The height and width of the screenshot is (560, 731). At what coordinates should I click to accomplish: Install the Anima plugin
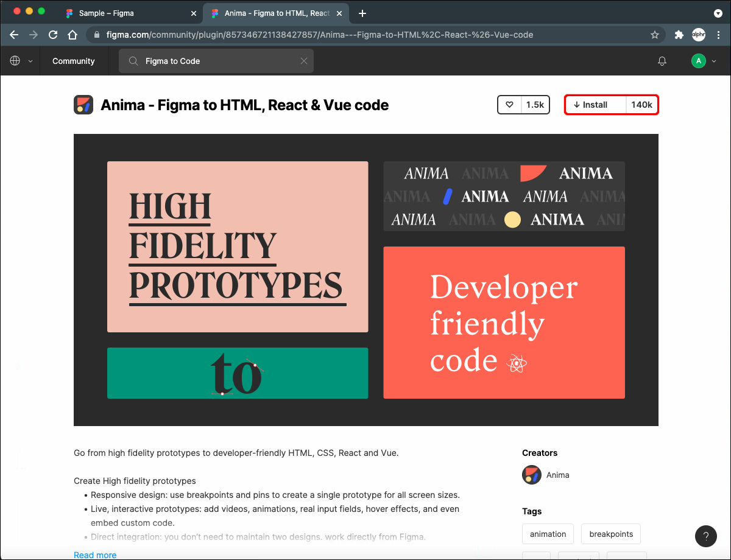pyautogui.click(x=596, y=105)
